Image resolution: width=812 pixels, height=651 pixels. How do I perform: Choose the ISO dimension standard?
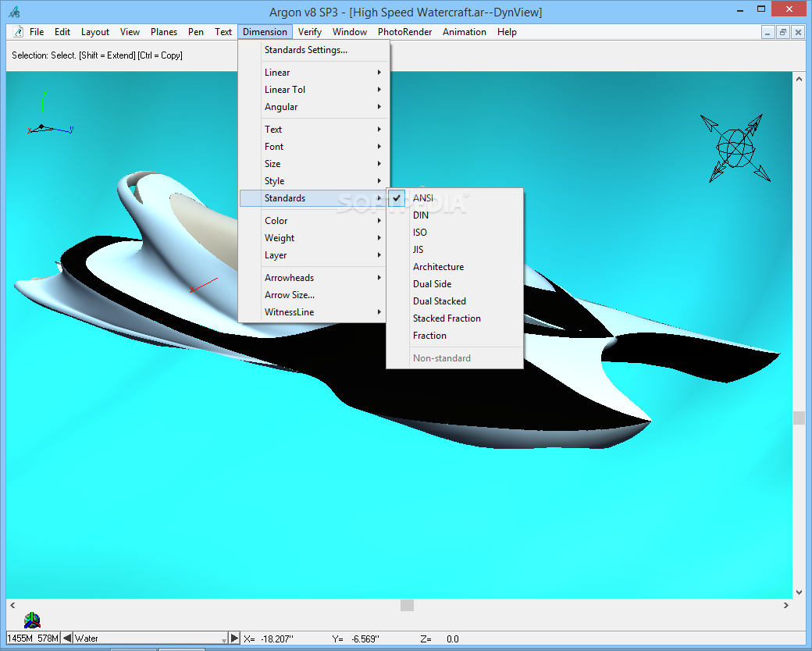[454, 232]
